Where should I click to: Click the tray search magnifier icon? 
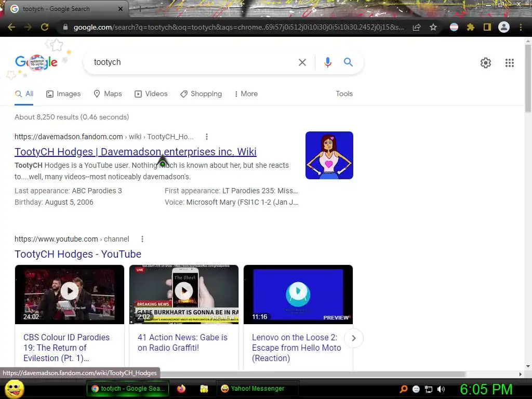[x=404, y=389]
